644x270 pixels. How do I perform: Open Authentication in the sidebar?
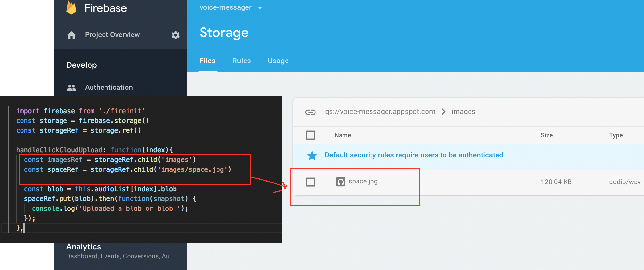pyautogui.click(x=109, y=88)
